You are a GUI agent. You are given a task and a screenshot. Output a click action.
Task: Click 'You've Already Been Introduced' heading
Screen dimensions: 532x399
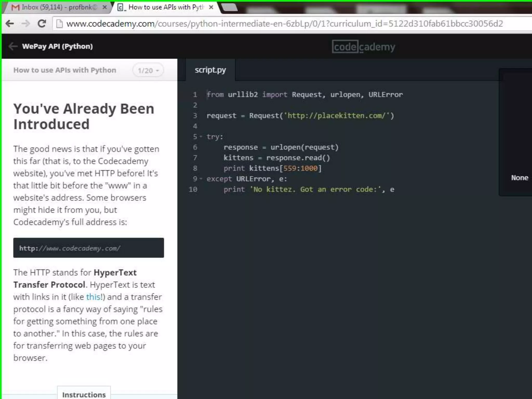(84, 116)
